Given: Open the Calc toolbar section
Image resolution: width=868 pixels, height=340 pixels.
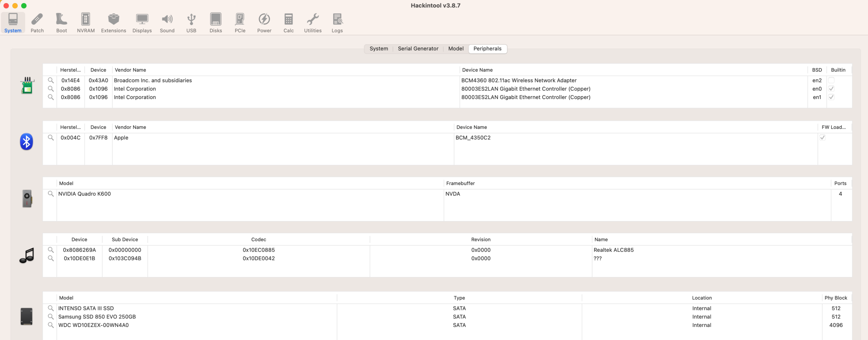Looking at the screenshot, I should point(289,23).
